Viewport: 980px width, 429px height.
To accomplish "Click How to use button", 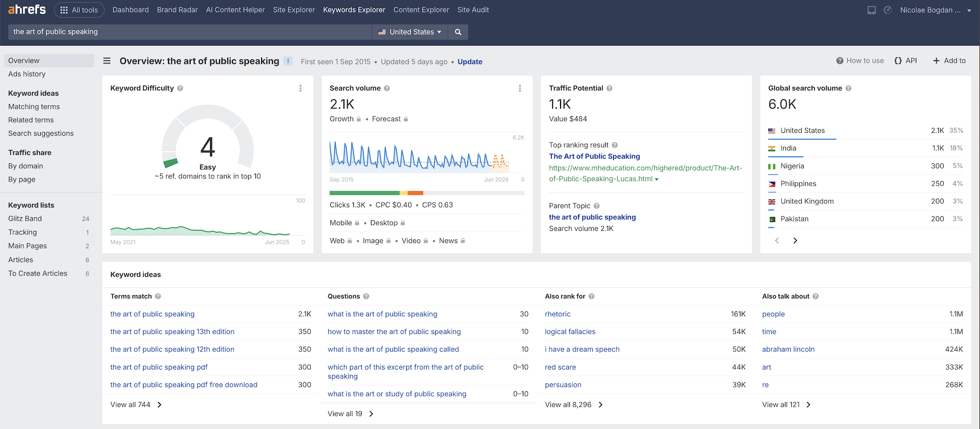I will pos(860,61).
